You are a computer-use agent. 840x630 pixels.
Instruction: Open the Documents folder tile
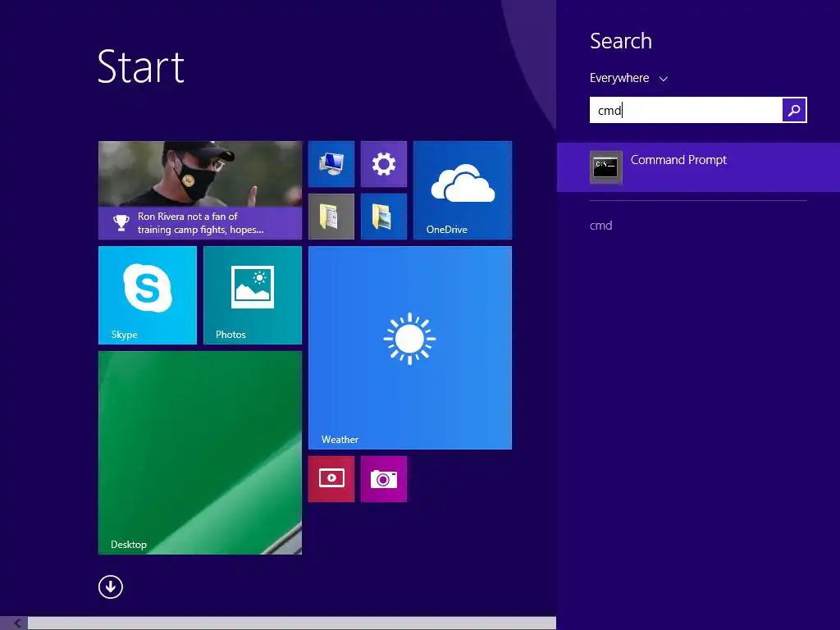[331, 217]
